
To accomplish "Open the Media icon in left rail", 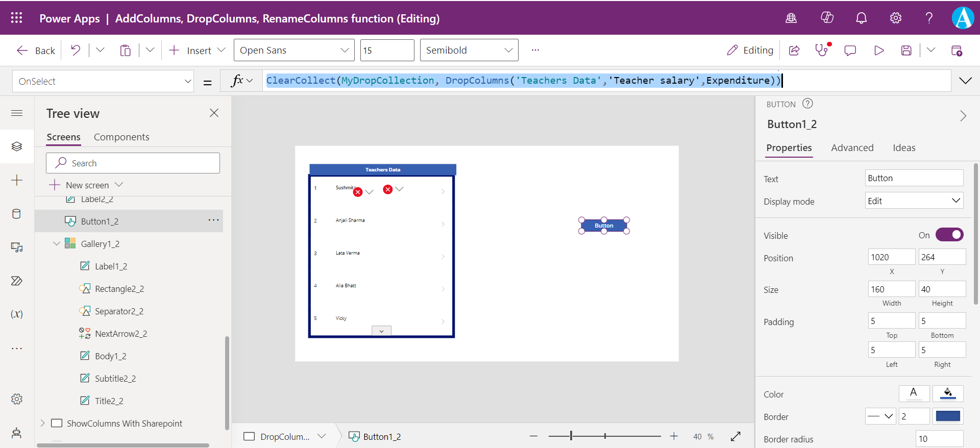I will [x=17, y=247].
